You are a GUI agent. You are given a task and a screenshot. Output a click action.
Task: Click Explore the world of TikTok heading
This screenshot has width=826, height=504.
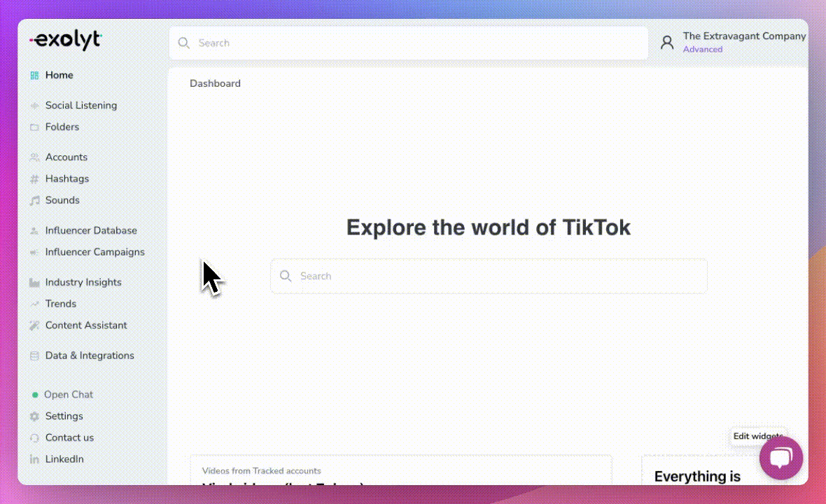click(489, 227)
